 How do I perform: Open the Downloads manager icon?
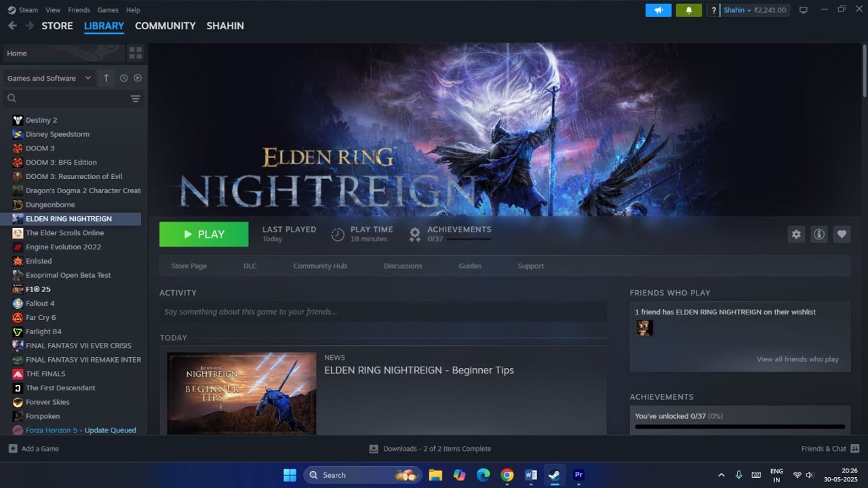click(x=374, y=449)
